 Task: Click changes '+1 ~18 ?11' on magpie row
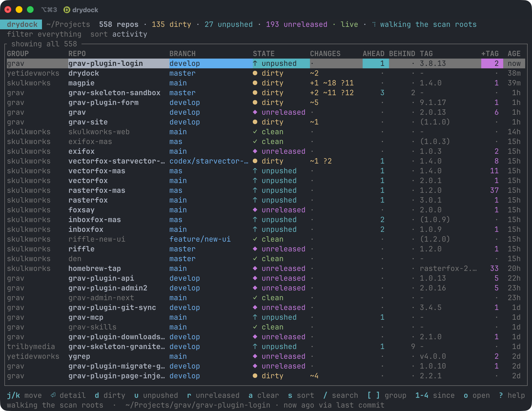332,83
